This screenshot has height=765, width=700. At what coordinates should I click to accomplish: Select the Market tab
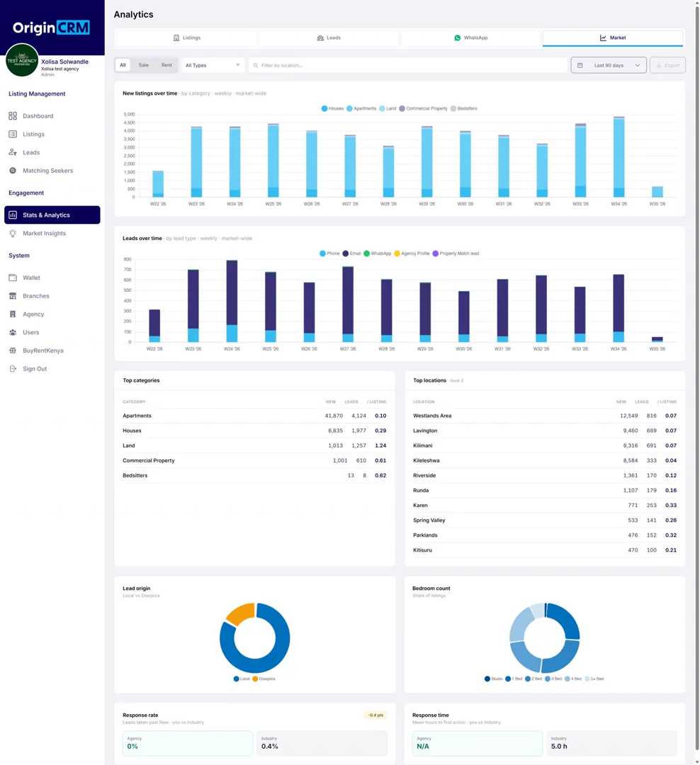[613, 38]
